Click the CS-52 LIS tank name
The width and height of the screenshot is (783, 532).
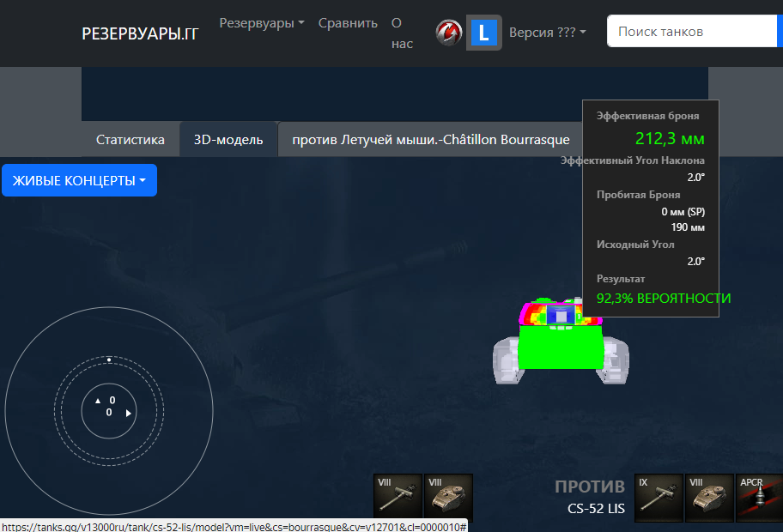pyautogui.click(x=596, y=509)
